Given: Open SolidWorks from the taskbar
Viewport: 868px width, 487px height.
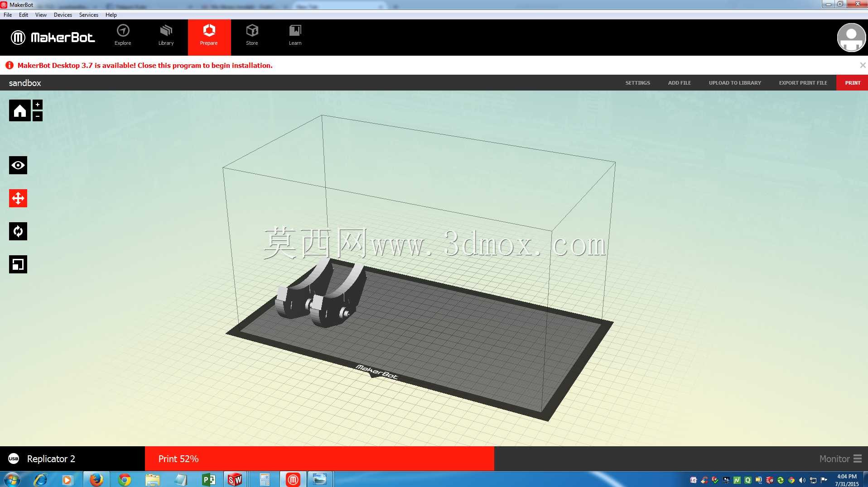Looking at the screenshot, I should tap(235, 479).
